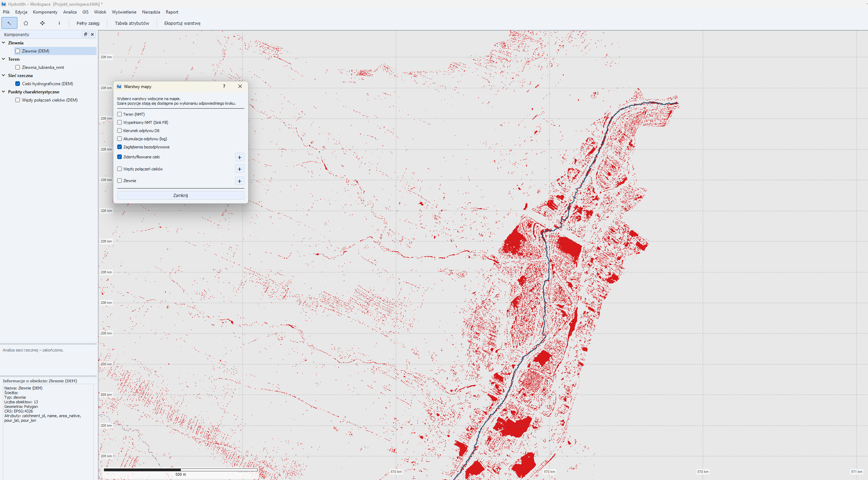The image size is (868, 480).
Task: Tick Węzły połączeń cieków in dialog
Action: tap(120, 169)
